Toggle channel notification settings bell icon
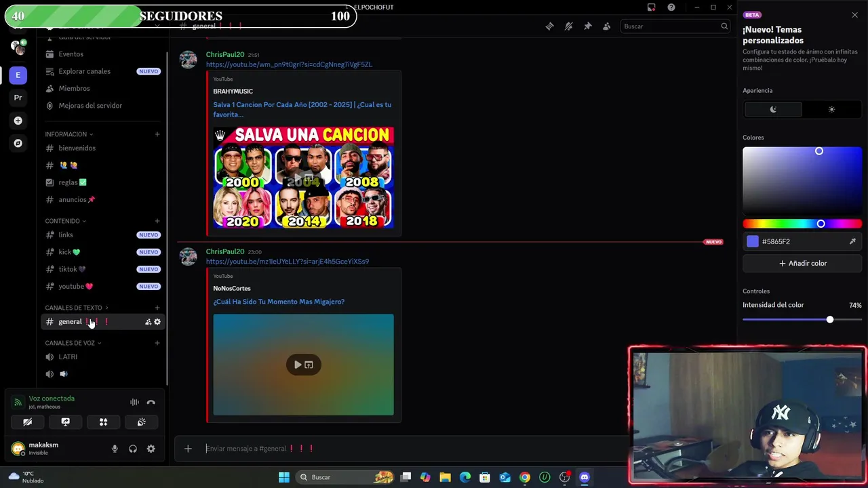868x488 pixels. click(x=569, y=26)
